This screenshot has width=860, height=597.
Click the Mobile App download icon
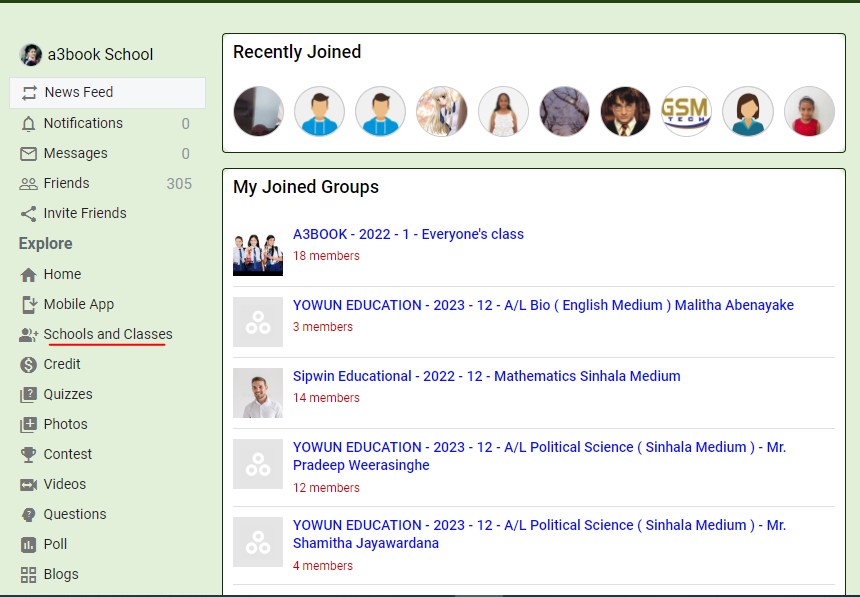pos(28,304)
